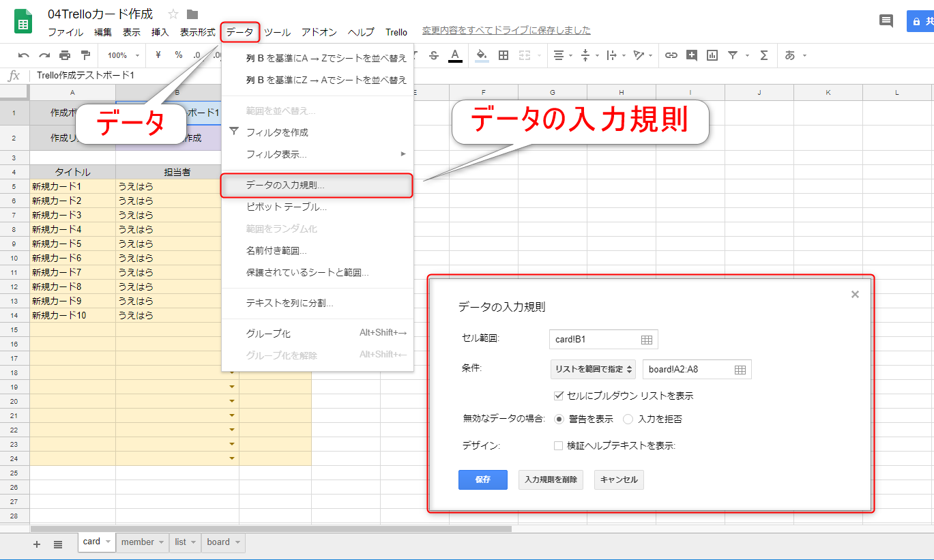Select the 警告を表示 radio button

pyautogui.click(x=559, y=419)
